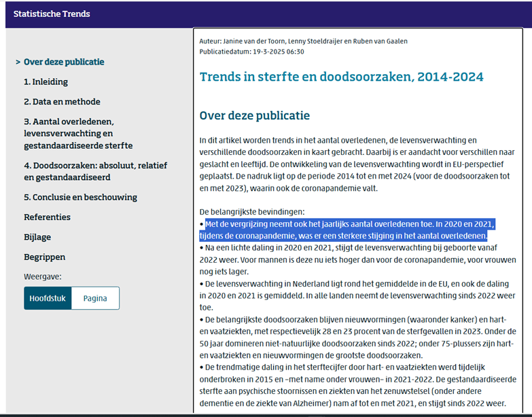Switch display to Pagina view
This screenshot has width=532, height=417.
click(x=95, y=298)
